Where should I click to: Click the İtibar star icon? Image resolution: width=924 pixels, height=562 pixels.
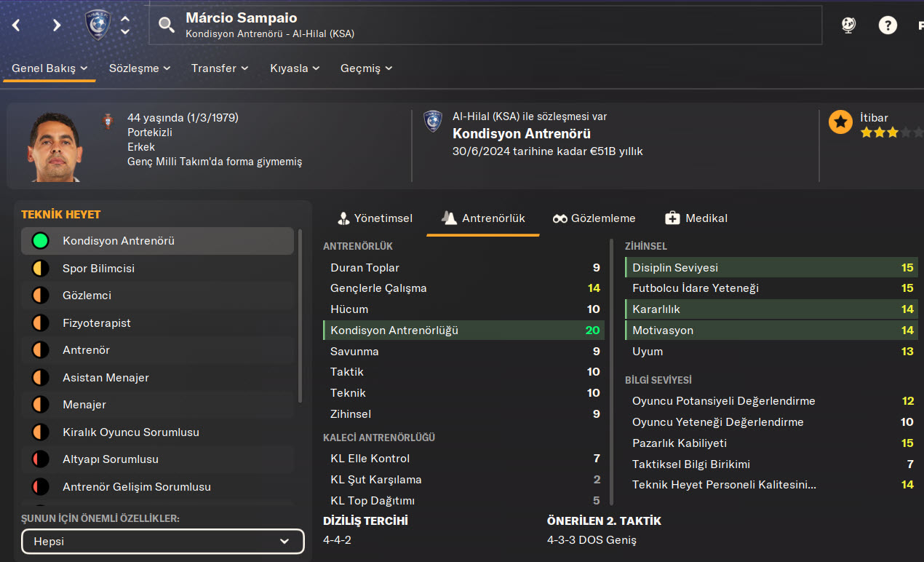pyautogui.click(x=840, y=122)
